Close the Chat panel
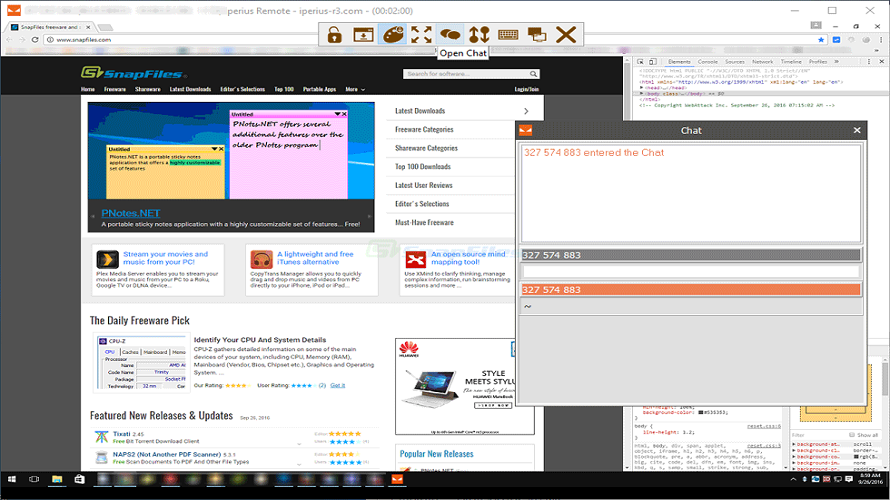 pos(857,131)
